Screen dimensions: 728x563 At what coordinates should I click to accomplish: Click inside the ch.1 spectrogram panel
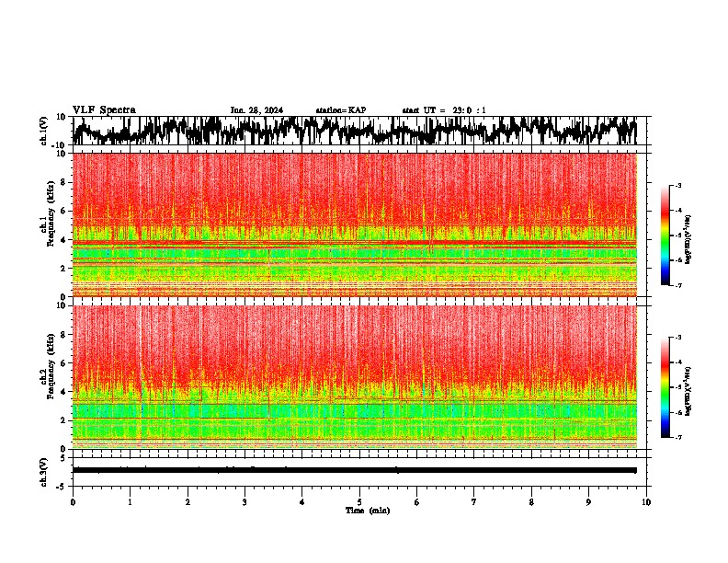(355, 224)
